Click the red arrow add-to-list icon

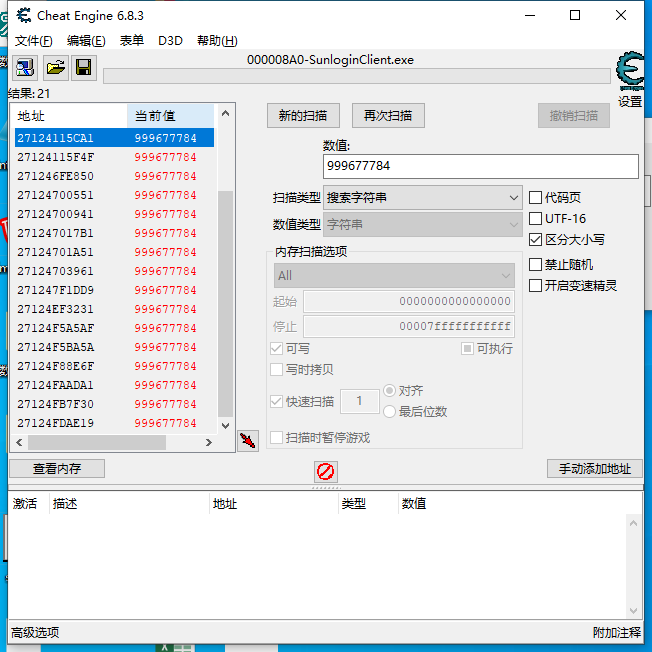pyautogui.click(x=248, y=440)
